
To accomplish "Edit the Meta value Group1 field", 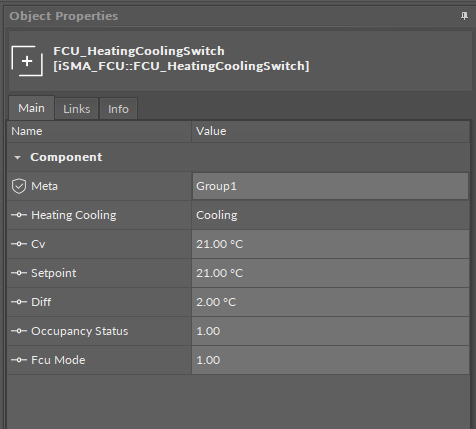I will (x=330, y=186).
